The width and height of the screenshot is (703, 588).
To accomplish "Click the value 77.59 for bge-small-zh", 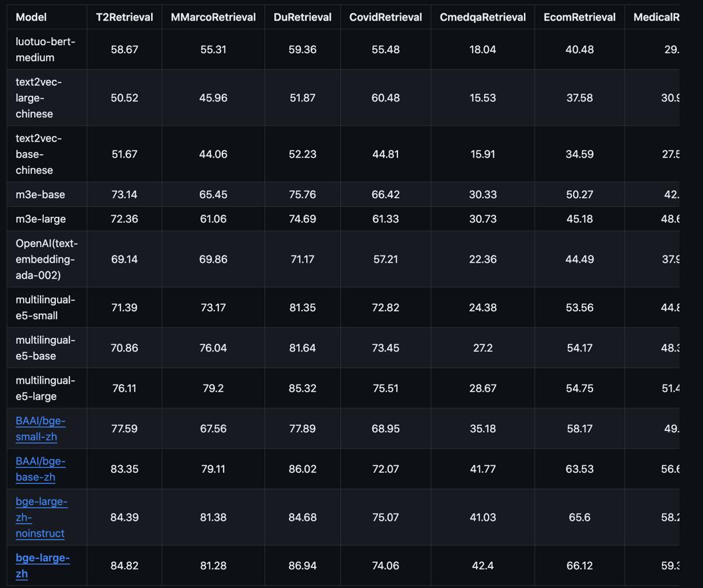I will pos(124,428).
